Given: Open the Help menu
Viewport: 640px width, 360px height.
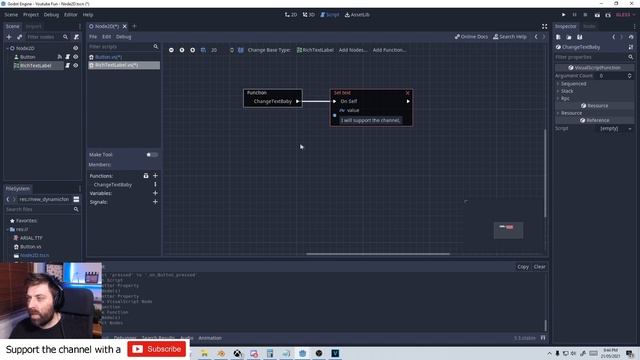Looking at the screenshot, I should pos(88,15).
